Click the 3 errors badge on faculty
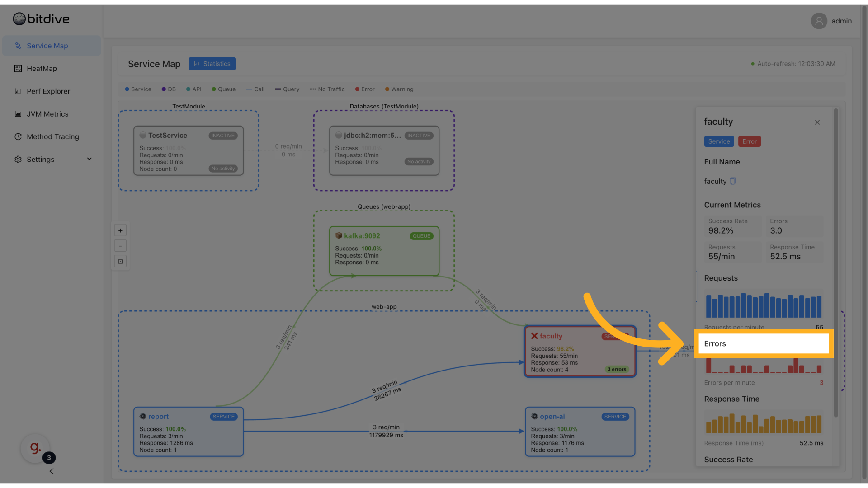 pos(617,369)
